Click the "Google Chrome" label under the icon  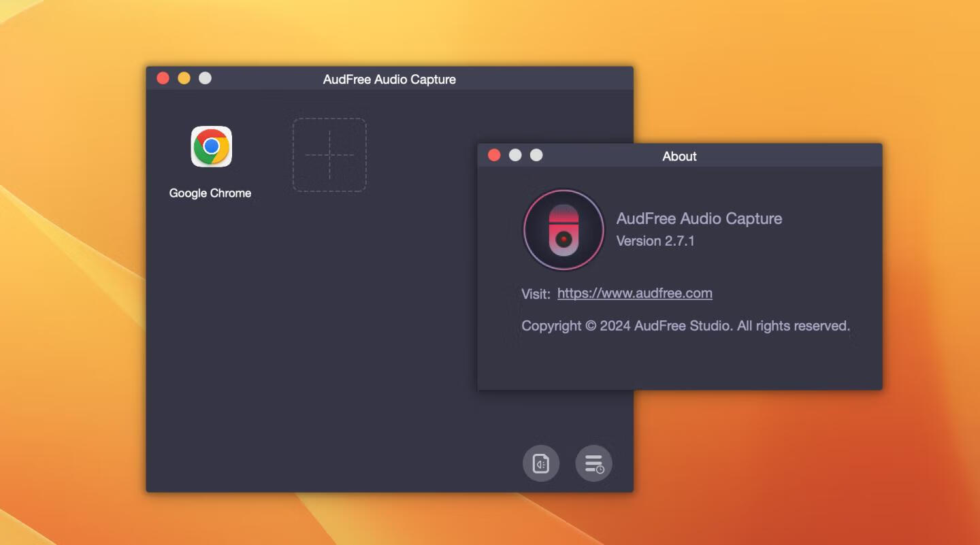[210, 193]
